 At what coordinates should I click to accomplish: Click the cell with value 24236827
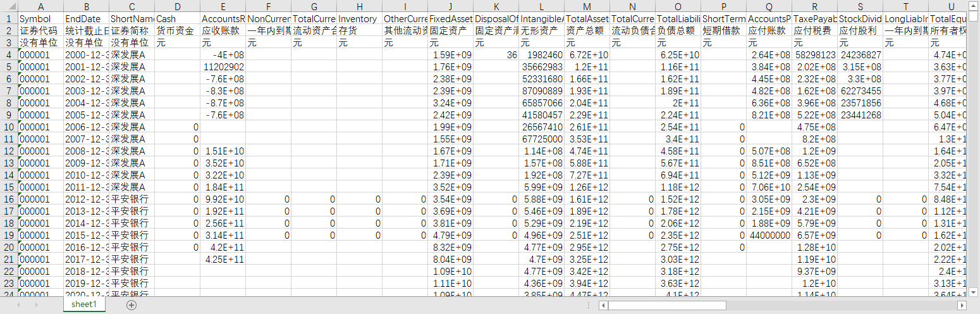point(860,55)
